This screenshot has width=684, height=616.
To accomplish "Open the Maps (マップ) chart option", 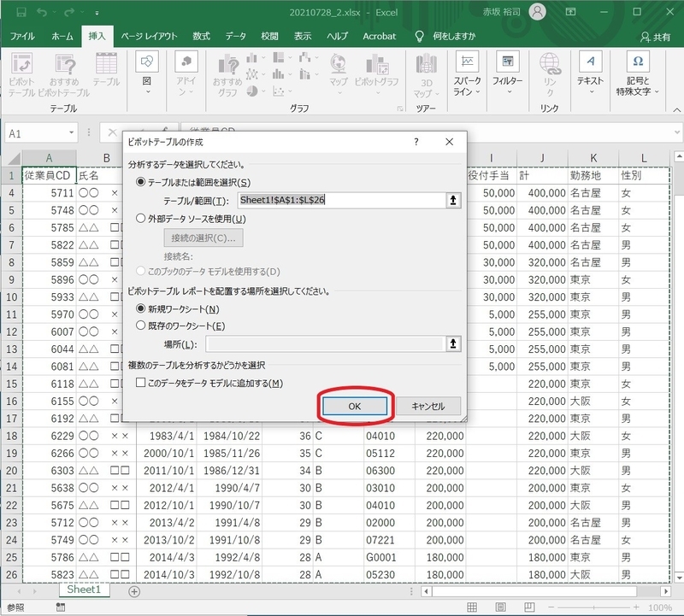I will tap(339, 74).
